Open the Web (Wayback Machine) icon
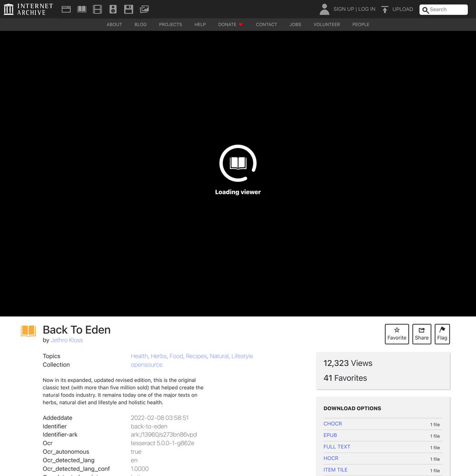 [x=66, y=10]
